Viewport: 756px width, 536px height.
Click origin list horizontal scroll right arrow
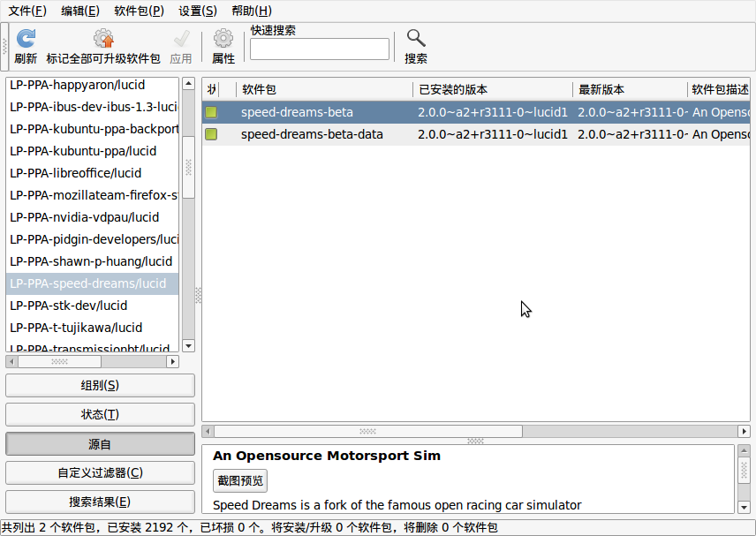172,361
